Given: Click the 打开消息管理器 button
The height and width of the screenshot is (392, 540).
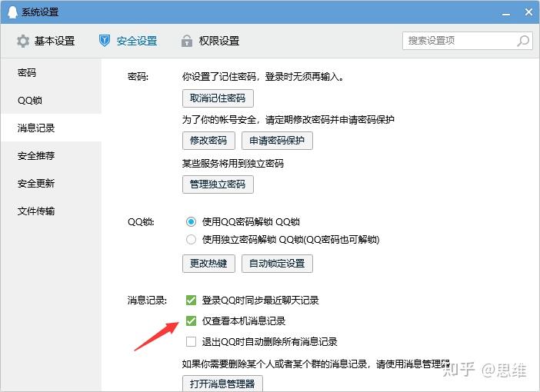Looking at the screenshot, I should tap(222, 384).
